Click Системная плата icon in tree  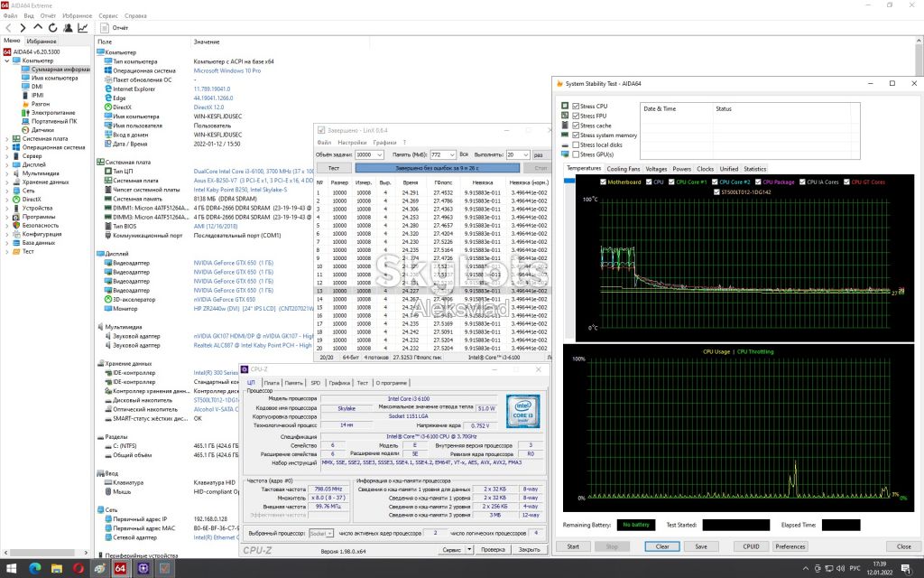[16, 138]
